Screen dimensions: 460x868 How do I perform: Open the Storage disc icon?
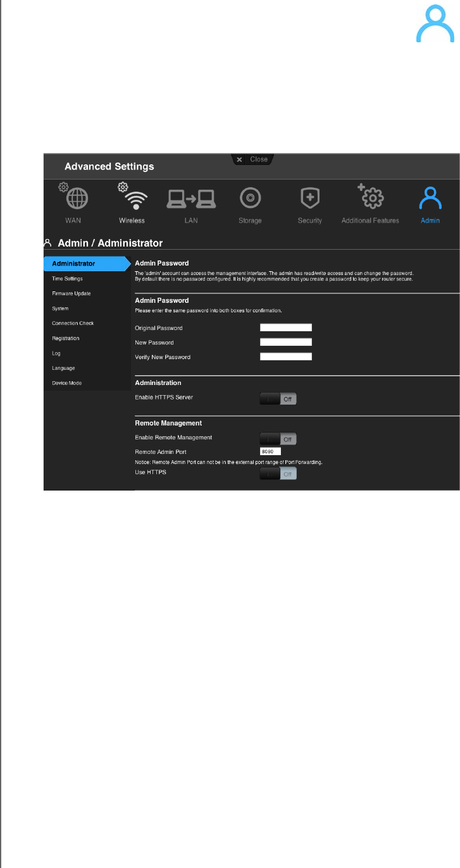point(251,199)
